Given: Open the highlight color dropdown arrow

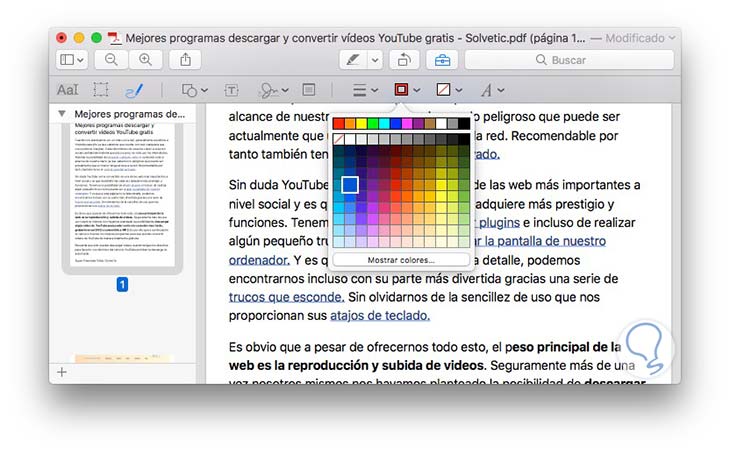Looking at the screenshot, I should 375,60.
